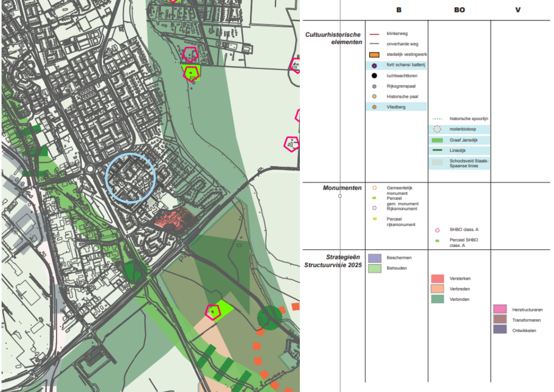The height and width of the screenshot is (392, 554).
Task: Click the Rijksgrenspaal label text
Action: click(x=401, y=86)
